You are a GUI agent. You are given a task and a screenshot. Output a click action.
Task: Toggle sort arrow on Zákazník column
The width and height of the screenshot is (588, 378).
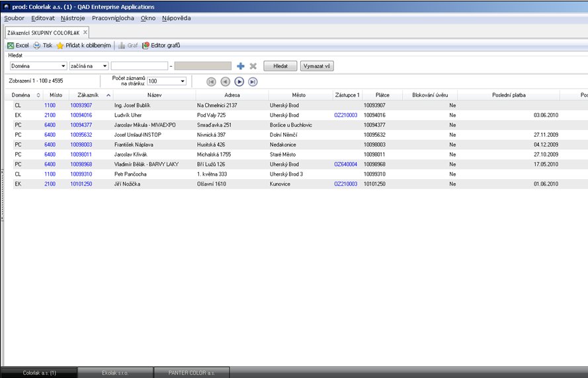pos(108,95)
